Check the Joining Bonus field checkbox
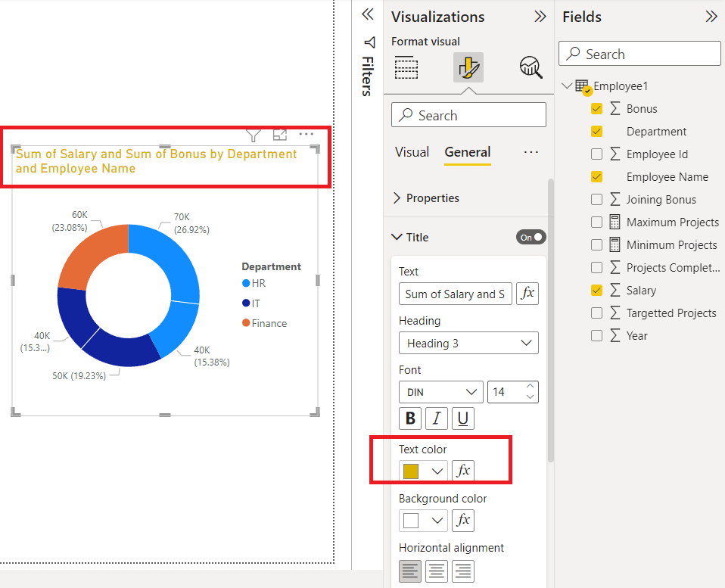The width and height of the screenshot is (725, 588). pyautogui.click(x=596, y=199)
